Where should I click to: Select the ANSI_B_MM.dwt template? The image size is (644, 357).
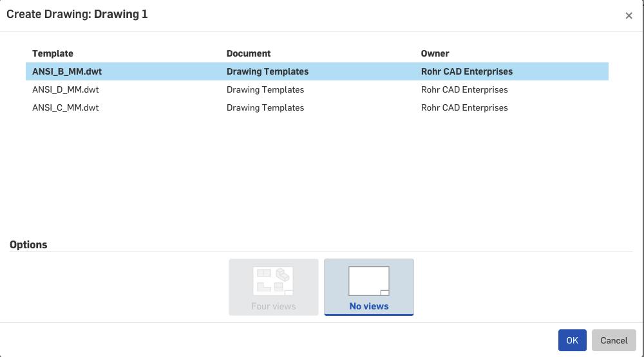coord(67,71)
